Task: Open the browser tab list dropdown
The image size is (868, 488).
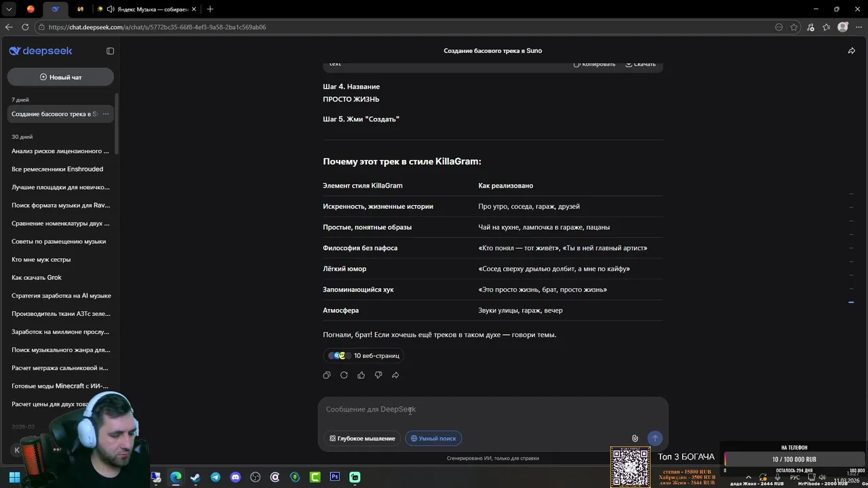Action: pyautogui.click(x=9, y=9)
